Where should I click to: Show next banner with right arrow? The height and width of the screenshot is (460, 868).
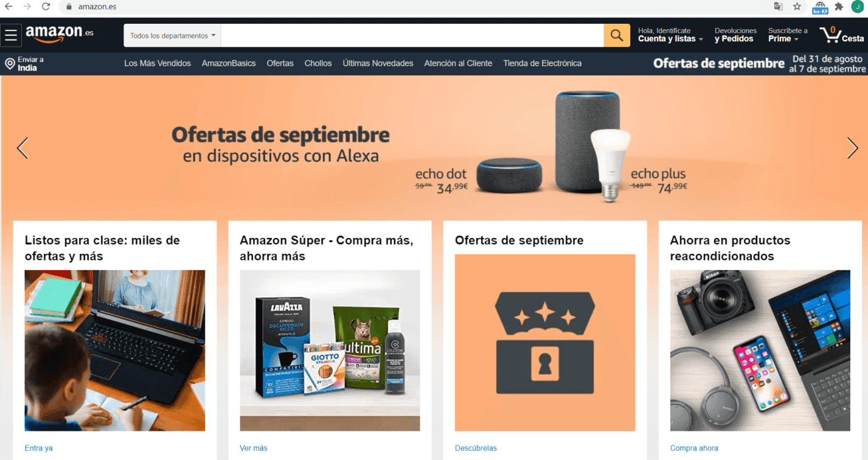point(852,148)
